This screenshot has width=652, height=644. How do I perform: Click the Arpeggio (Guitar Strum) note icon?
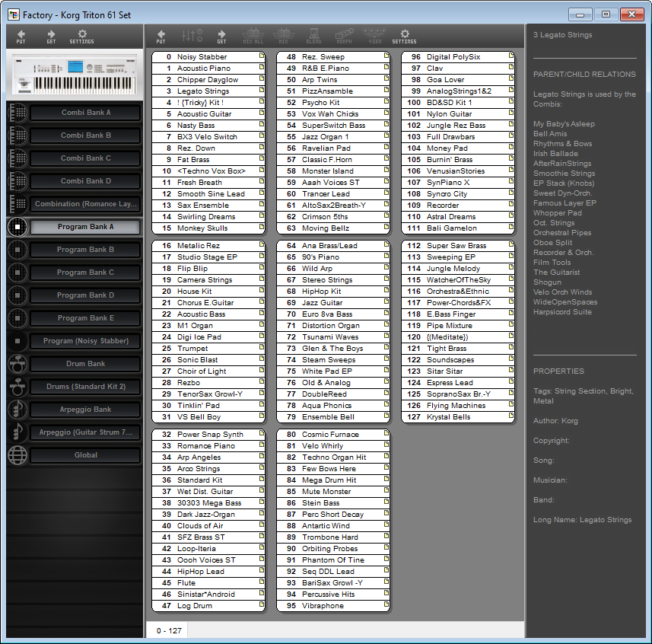point(17,432)
